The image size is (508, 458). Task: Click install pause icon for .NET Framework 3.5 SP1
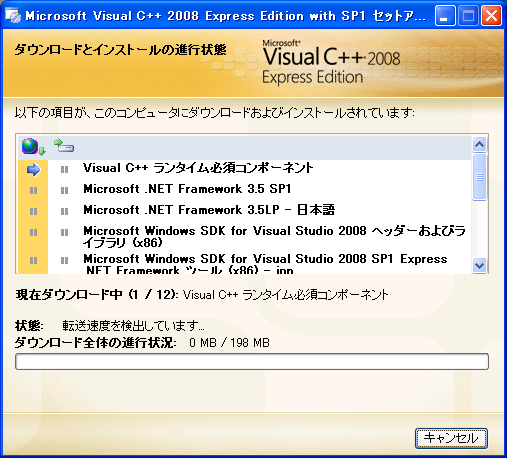click(x=64, y=190)
